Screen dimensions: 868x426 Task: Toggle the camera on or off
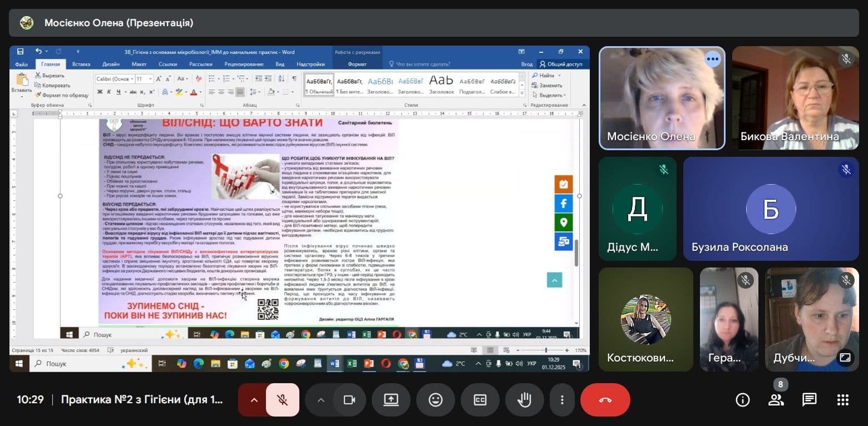[349, 400]
